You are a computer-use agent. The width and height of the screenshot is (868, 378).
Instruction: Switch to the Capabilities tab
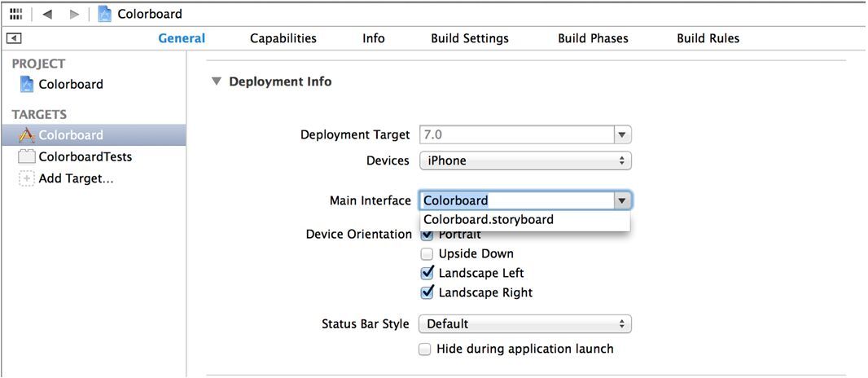click(x=283, y=38)
